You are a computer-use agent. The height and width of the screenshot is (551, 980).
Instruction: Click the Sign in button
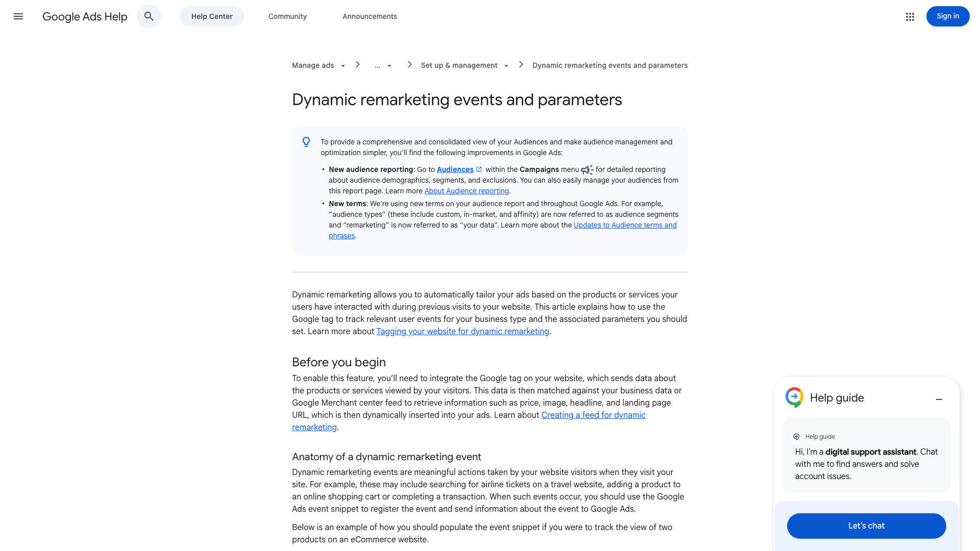pyautogui.click(x=948, y=16)
